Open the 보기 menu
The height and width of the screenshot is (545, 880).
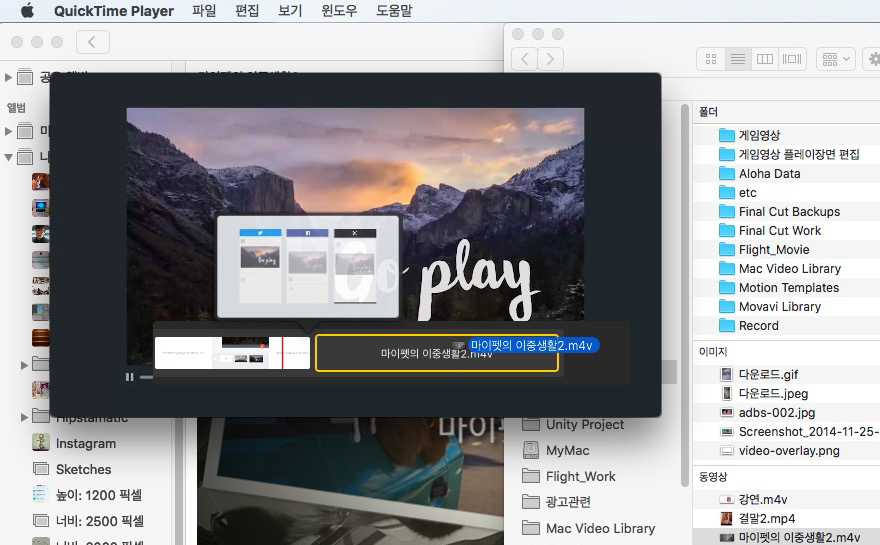click(290, 11)
